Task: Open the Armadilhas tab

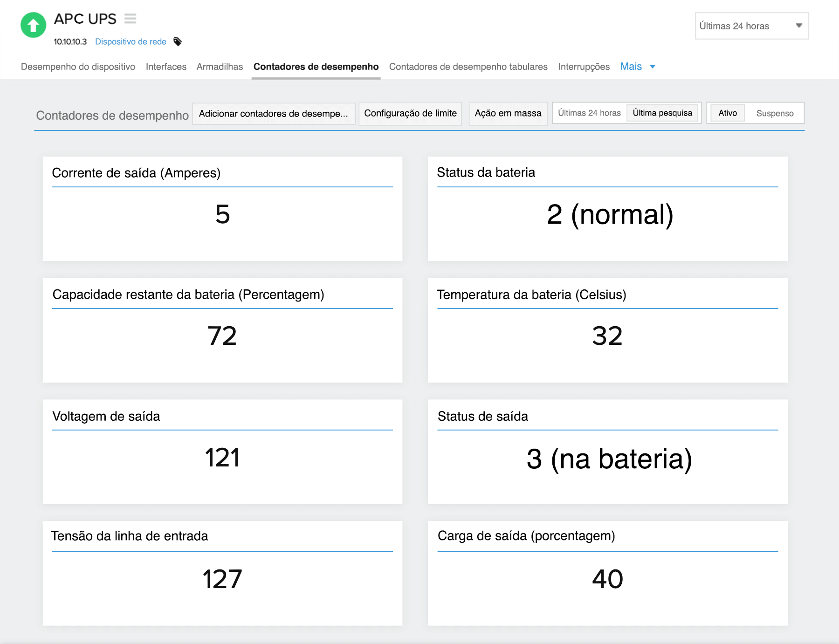Action: [x=220, y=67]
